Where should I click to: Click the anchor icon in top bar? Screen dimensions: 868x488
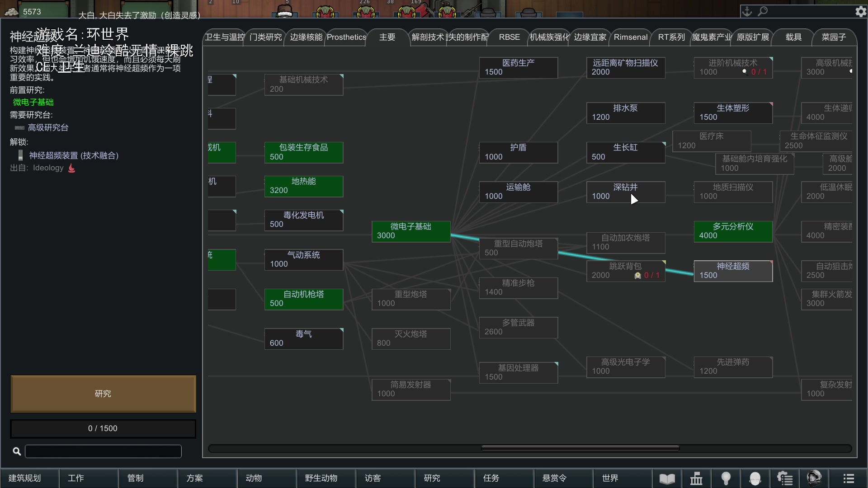tap(747, 11)
